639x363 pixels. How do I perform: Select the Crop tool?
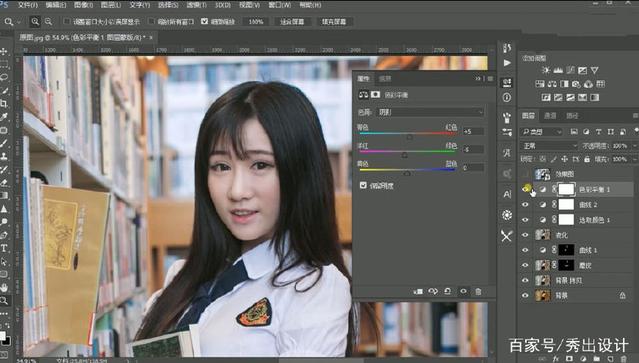4,103
